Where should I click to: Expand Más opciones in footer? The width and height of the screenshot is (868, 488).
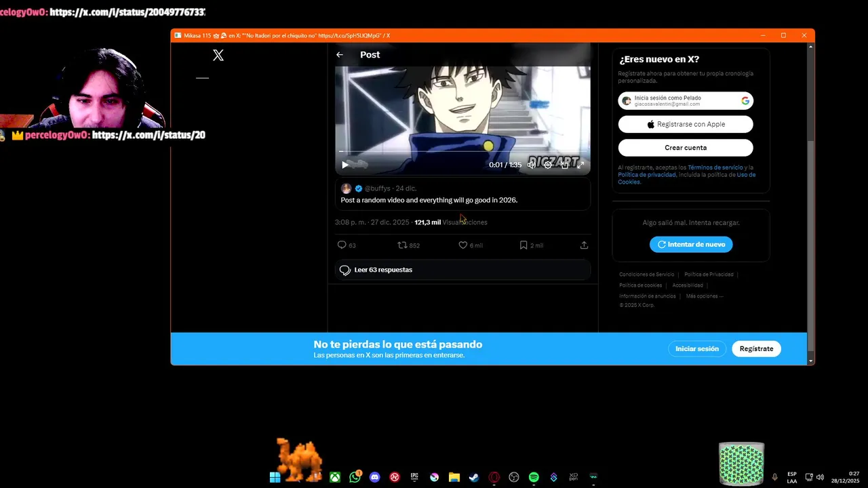(x=705, y=296)
